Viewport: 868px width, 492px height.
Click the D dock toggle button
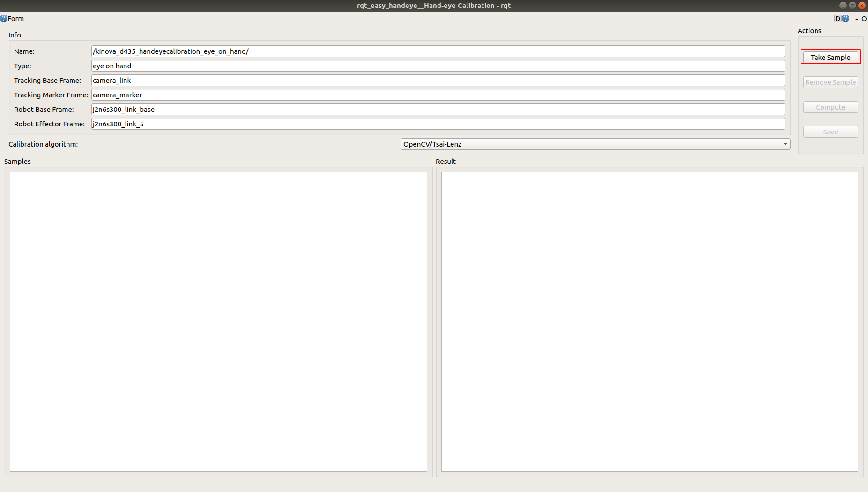[x=838, y=19]
